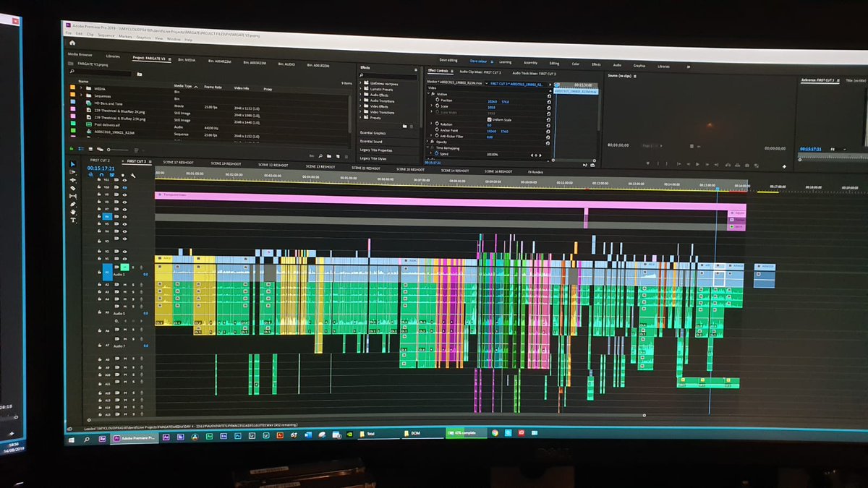Viewport: 868px width, 488px height.
Task: Select the Track Select Forward tool
Action: pos(72,172)
